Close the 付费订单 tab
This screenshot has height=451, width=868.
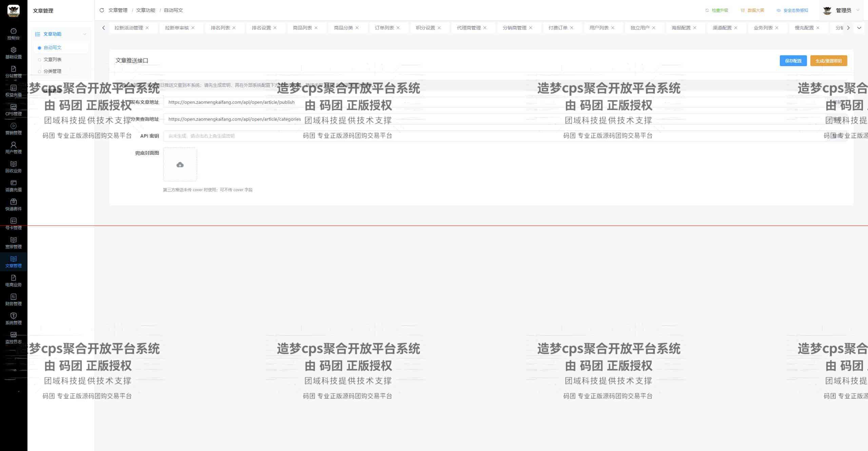click(572, 28)
